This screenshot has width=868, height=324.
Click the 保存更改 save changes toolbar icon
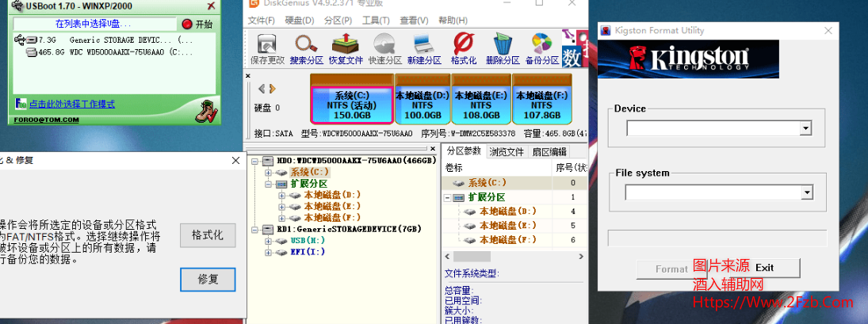(267, 48)
